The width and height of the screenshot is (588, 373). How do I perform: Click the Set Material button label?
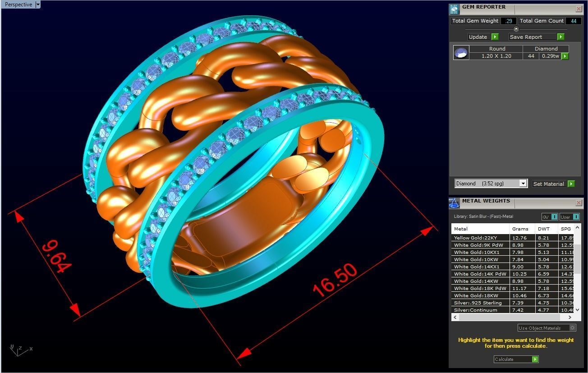point(549,184)
